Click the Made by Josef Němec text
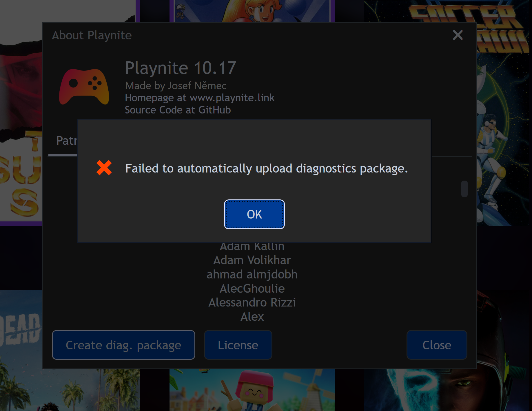 [x=176, y=85]
